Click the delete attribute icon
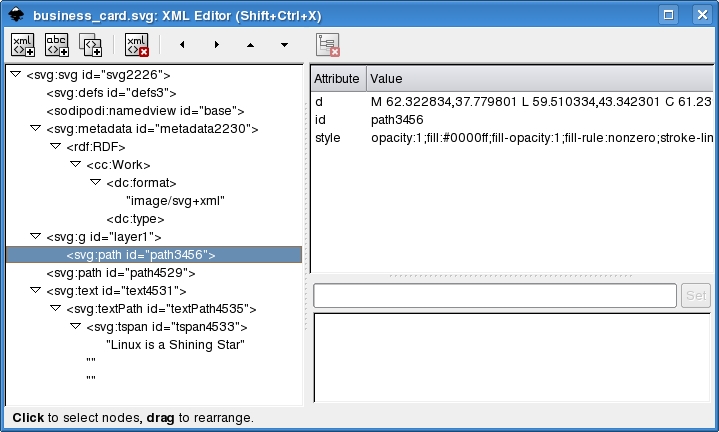719x432 pixels. point(328,45)
